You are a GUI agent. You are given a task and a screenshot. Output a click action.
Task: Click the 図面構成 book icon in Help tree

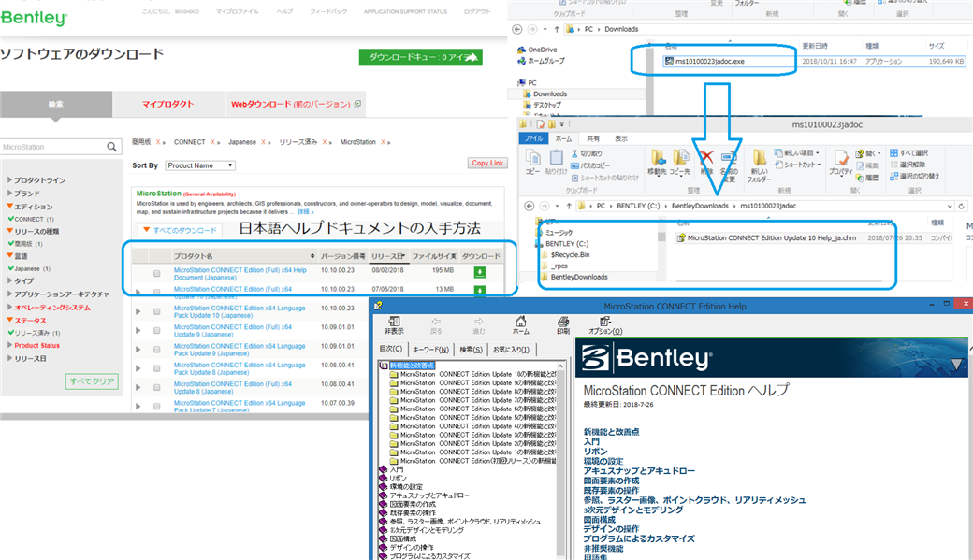click(384, 538)
